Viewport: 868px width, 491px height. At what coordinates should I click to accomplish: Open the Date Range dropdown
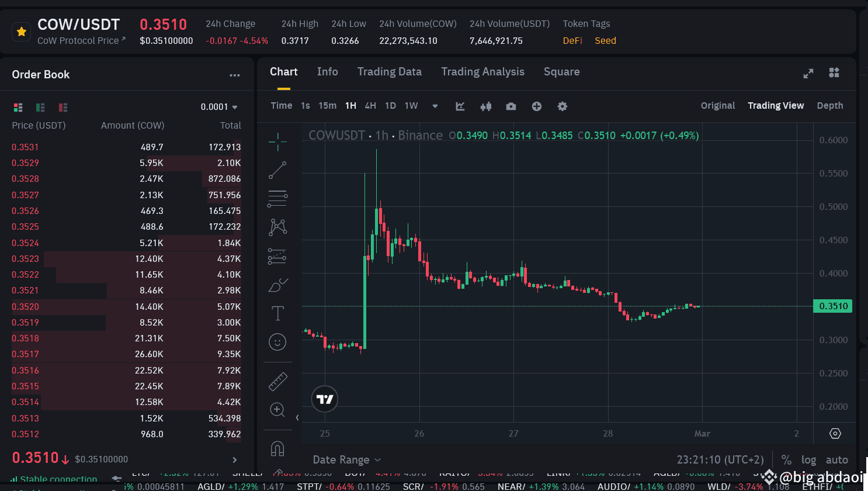(347, 460)
